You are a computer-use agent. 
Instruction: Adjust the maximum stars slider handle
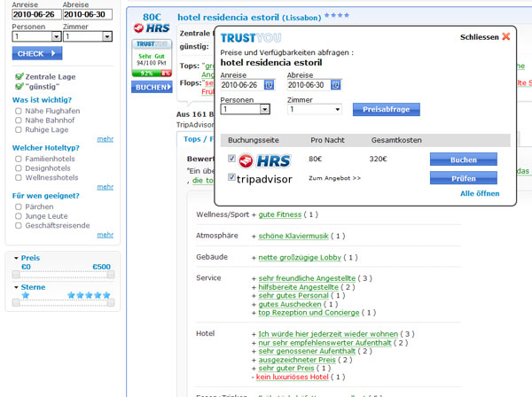pos(111,302)
